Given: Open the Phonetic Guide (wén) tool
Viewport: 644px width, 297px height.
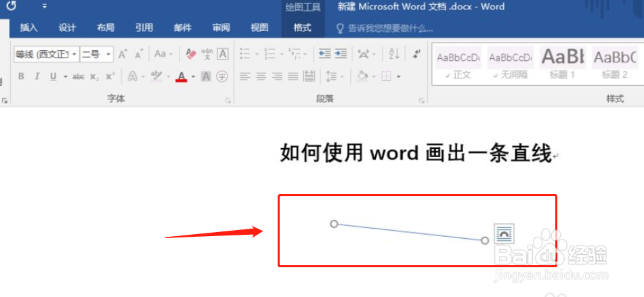Looking at the screenshot, I should pos(207,54).
